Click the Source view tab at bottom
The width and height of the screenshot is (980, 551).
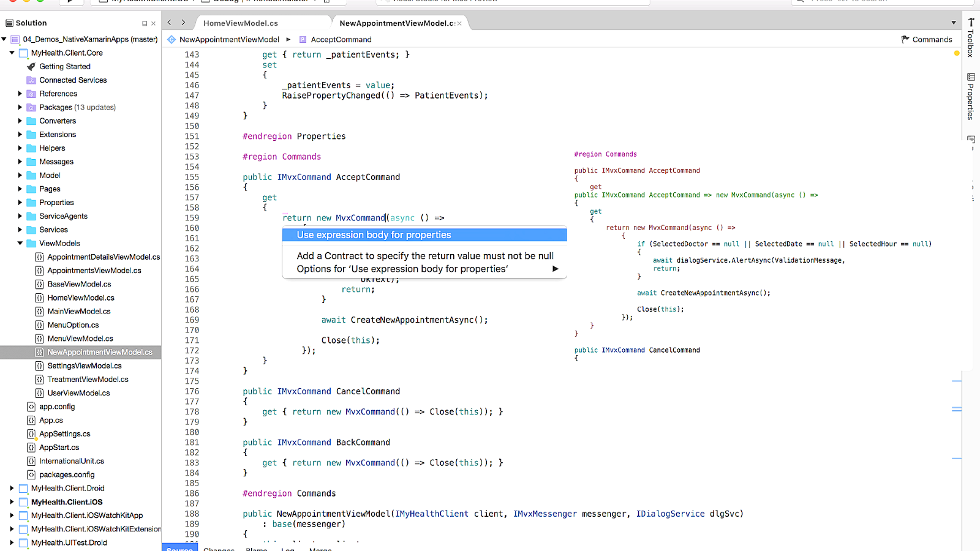(x=179, y=548)
